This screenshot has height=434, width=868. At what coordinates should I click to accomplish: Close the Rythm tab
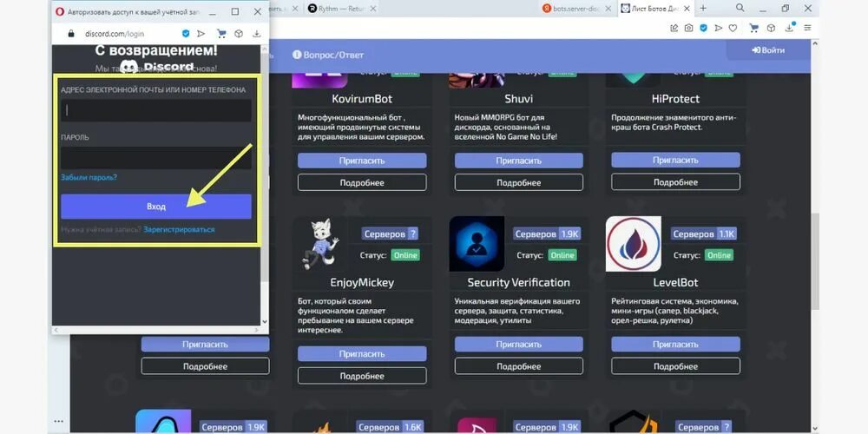(x=373, y=9)
